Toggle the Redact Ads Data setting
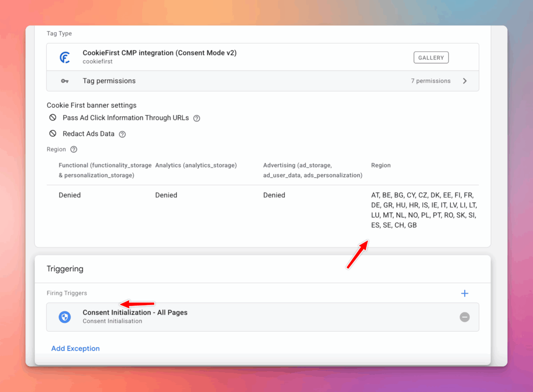This screenshot has width=533, height=392. pos(53,134)
